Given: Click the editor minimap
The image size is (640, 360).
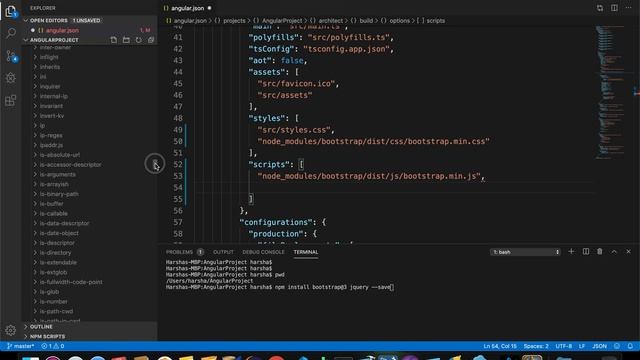Looking at the screenshot, I should (x=611, y=92).
